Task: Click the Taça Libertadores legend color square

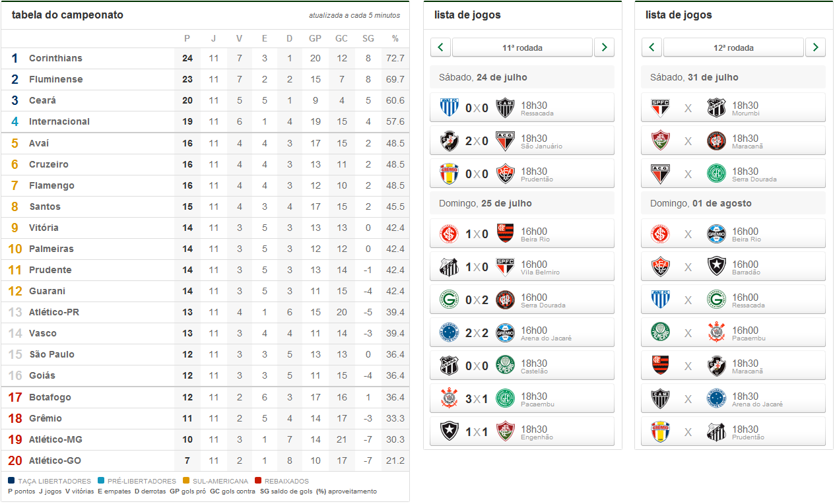Action: 12,481
